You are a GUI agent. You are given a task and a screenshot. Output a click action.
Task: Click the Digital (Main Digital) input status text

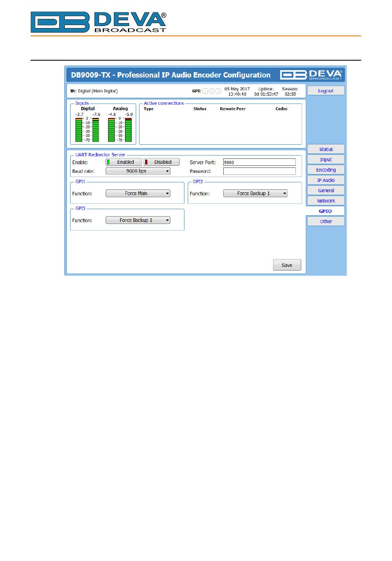[x=98, y=91]
